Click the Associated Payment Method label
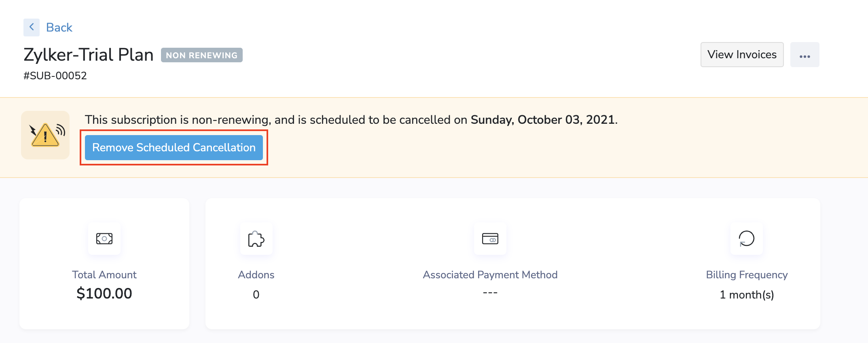The image size is (868, 343). (490, 275)
